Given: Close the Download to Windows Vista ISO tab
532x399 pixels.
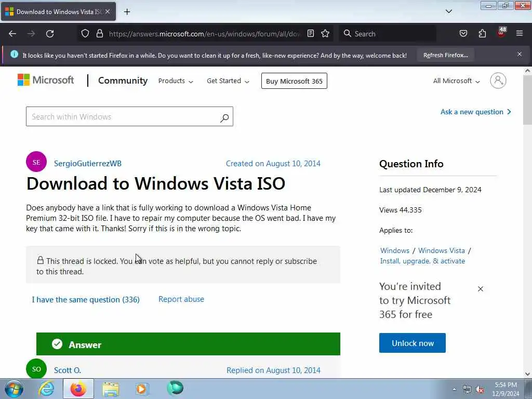Looking at the screenshot, I should (108, 11).
